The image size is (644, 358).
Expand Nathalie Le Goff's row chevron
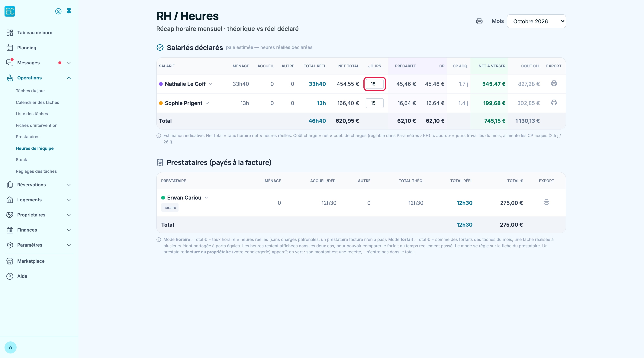point(211,84)
